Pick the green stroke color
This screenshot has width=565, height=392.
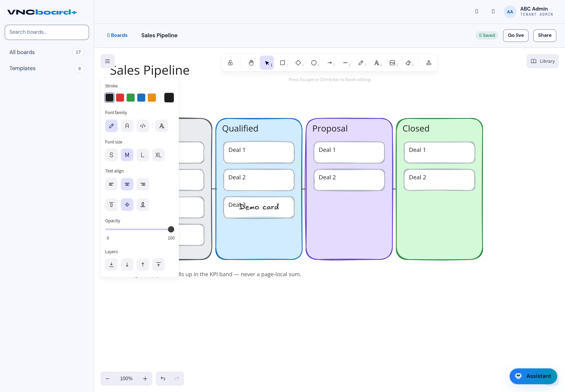tap(130, 97)
